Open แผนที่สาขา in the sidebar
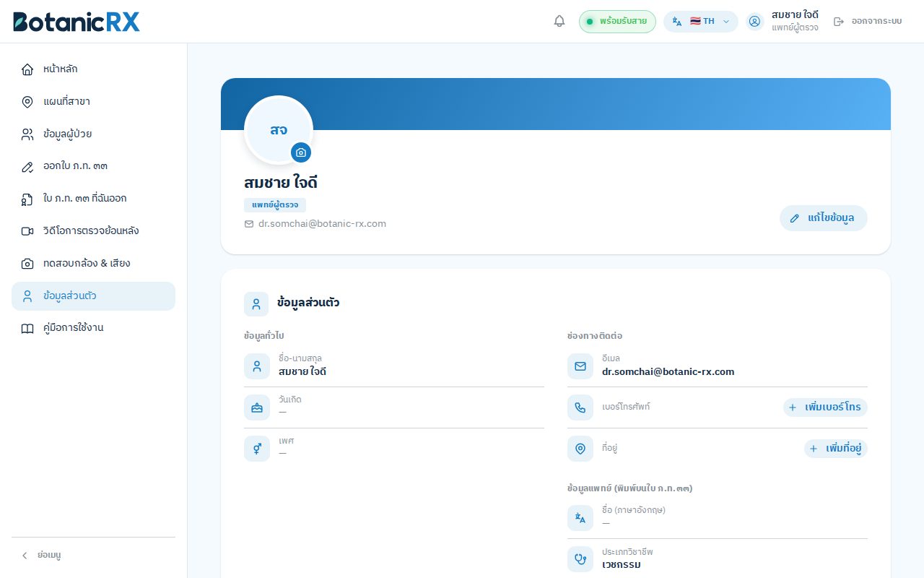This screenshot has width=924, height=578. coord(93,102)
